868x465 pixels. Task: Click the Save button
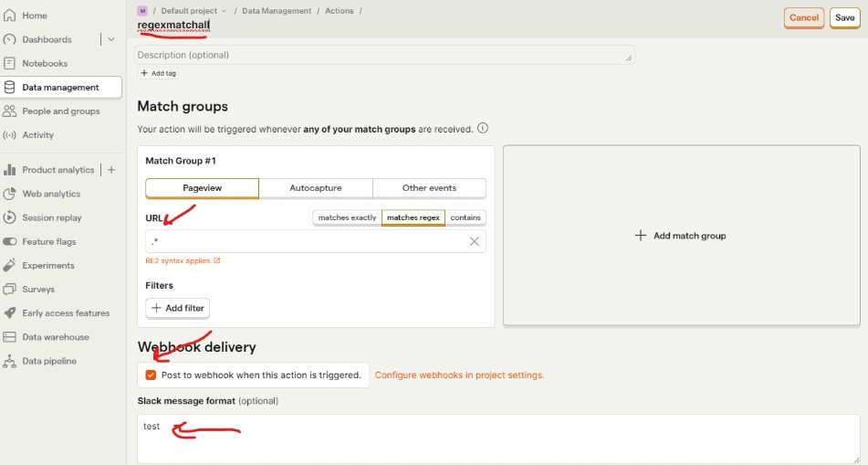click(x=843, y=17)
